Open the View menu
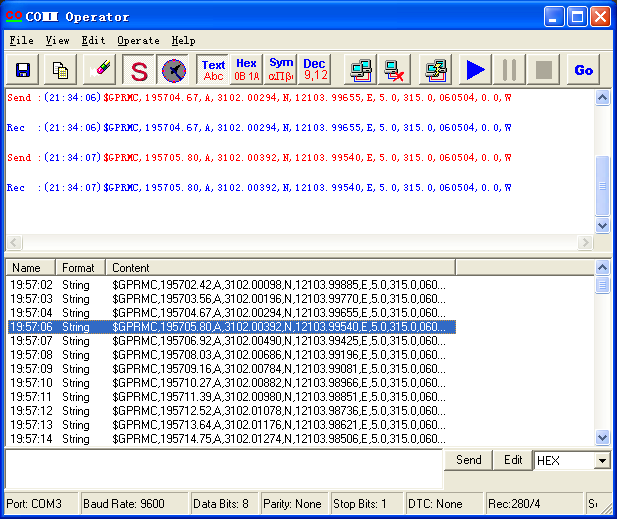This screenshot has height=519, width=617. pyautogui.click(x=57, y=41)
